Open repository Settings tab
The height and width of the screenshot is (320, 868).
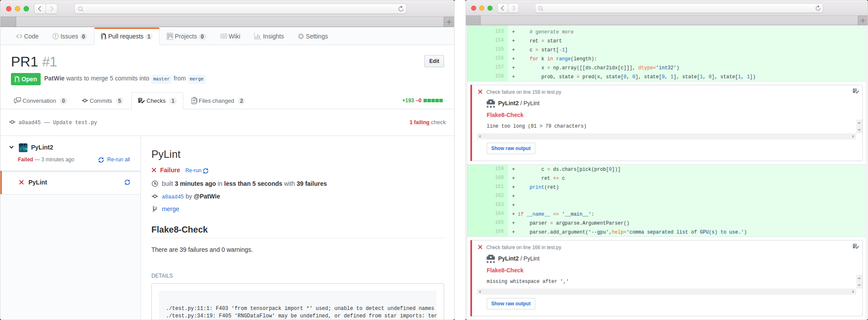313,36
